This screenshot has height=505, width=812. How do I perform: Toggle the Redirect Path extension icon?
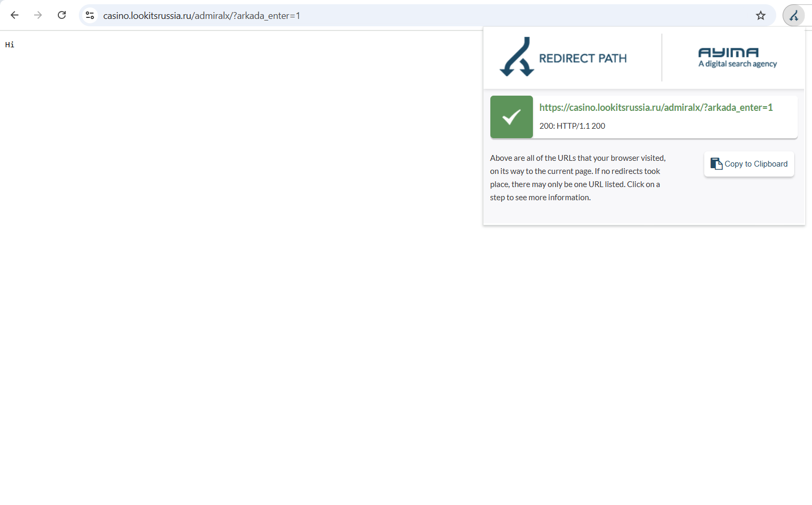794,16
